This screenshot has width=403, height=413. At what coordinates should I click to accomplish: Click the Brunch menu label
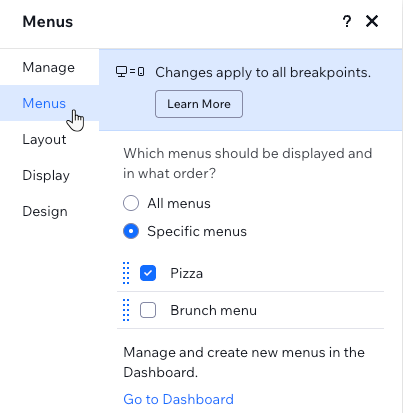pyautogui.click(x=213, y=310)
